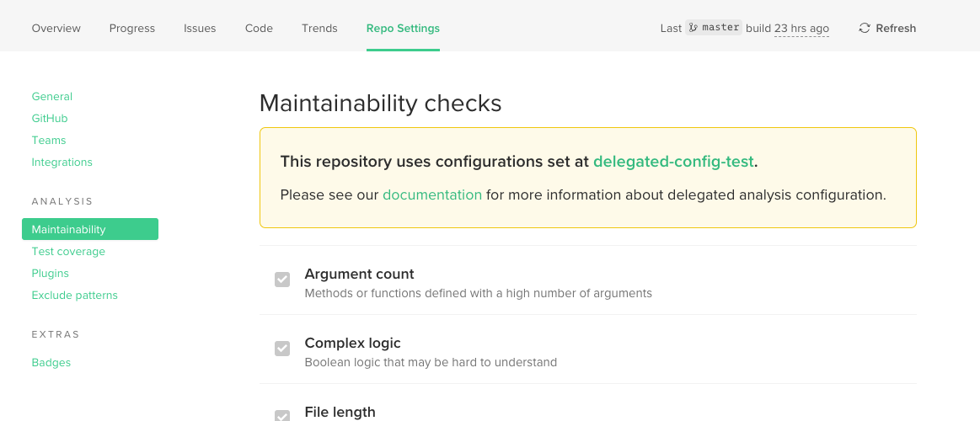Click the git branch icon beside master
Viewport: 980px width, 421px height.
click(x=693, y=28)
